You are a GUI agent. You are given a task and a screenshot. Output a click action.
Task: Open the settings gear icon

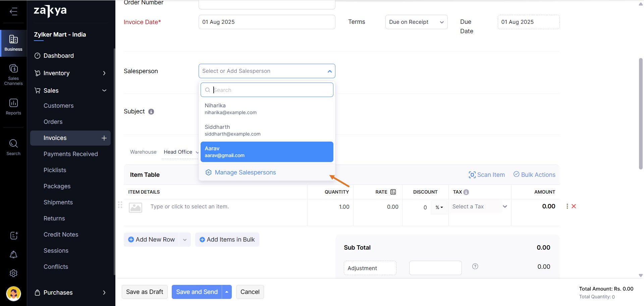coord(13,273)
